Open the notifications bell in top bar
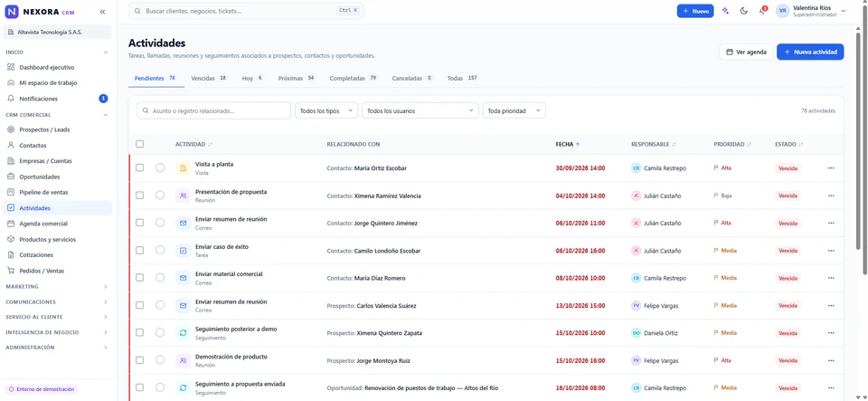Image resolution: width=868 pixels, height=401 pixels. pos(762,11)
